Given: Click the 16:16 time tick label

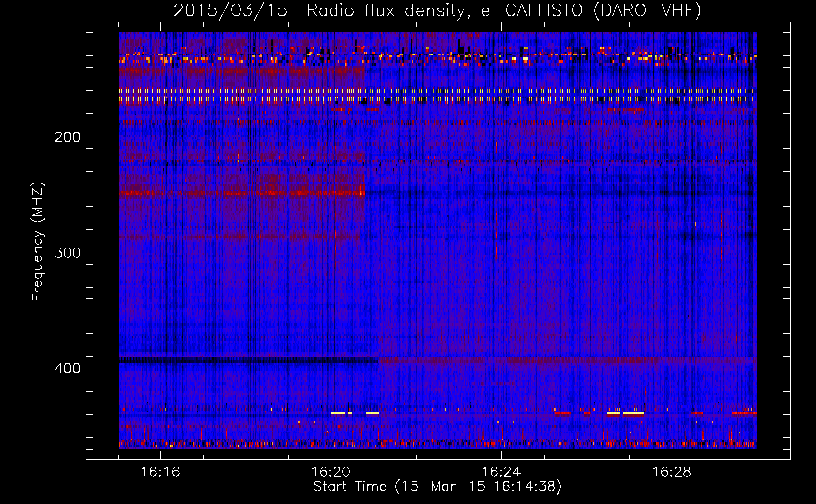Looking at the screenshot, I should [160, 472].
